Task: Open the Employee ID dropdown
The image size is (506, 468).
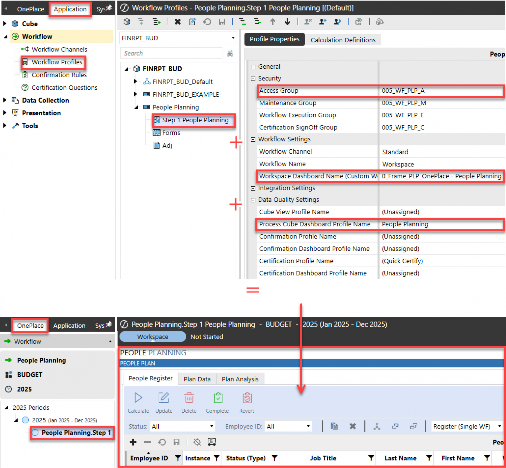Action: [289, 426]
